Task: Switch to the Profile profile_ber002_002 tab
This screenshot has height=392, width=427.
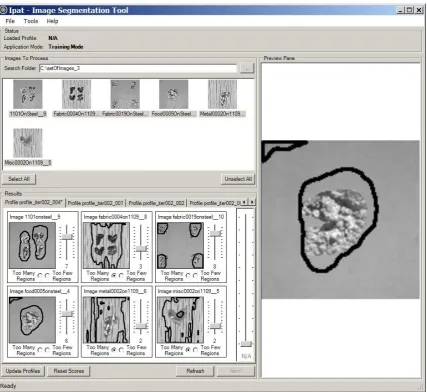Action: [x=156, y=203]
